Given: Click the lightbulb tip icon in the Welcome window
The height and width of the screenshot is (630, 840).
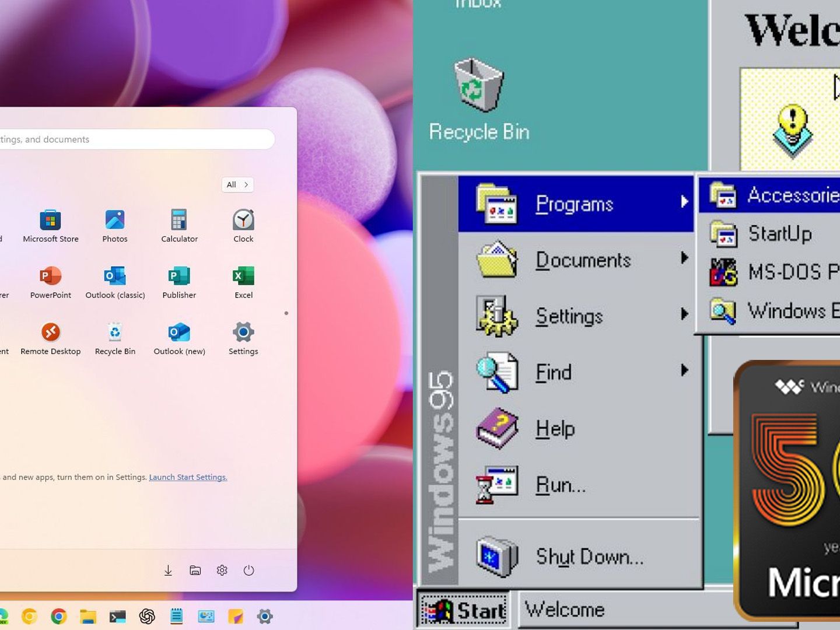Looking at the screenshot, I should point(792,131).
